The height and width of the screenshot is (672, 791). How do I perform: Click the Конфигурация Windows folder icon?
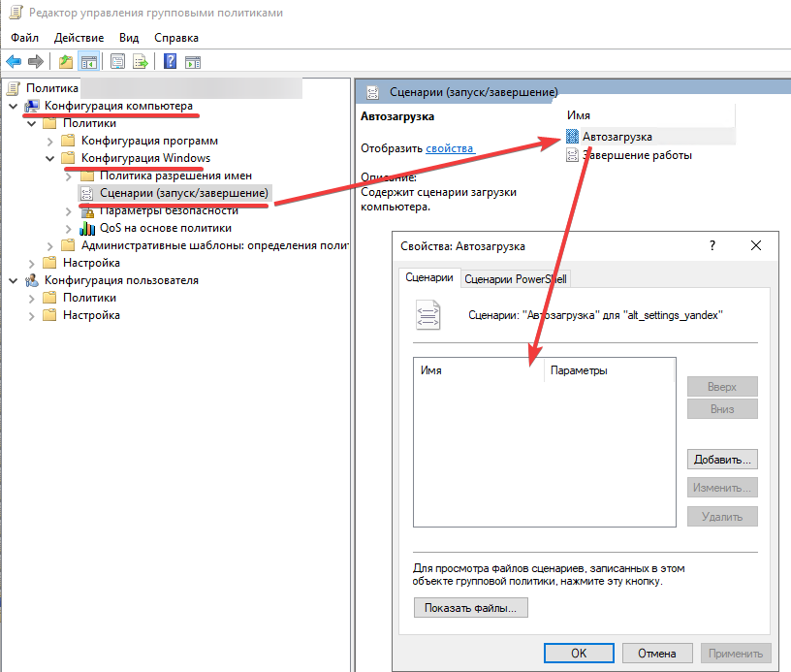[68, 158]
